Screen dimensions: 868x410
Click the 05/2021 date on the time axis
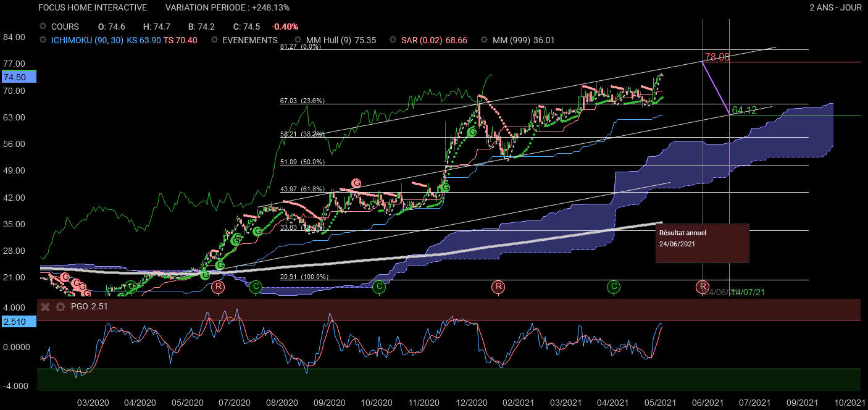tap(659, 402)
